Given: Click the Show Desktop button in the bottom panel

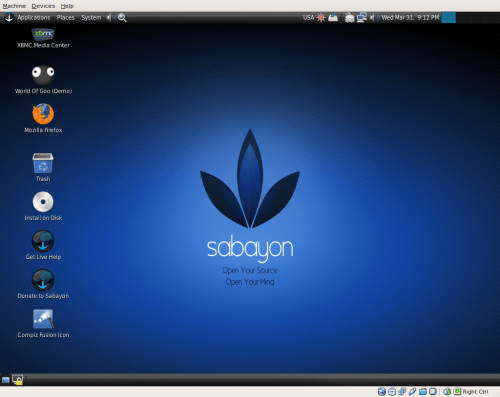Looking at the screenshot, I should point(6,380).
